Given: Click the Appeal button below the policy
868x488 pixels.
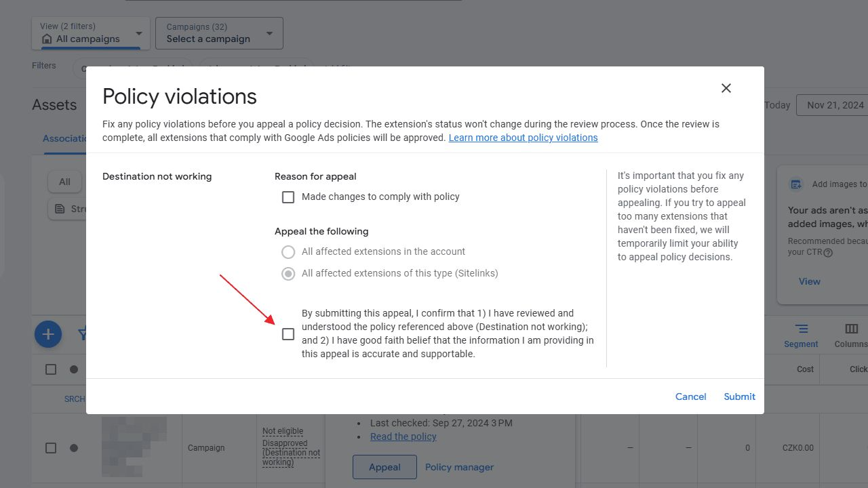Looking at the screenshot, I should pyautogui.click(x=384, y=467).
